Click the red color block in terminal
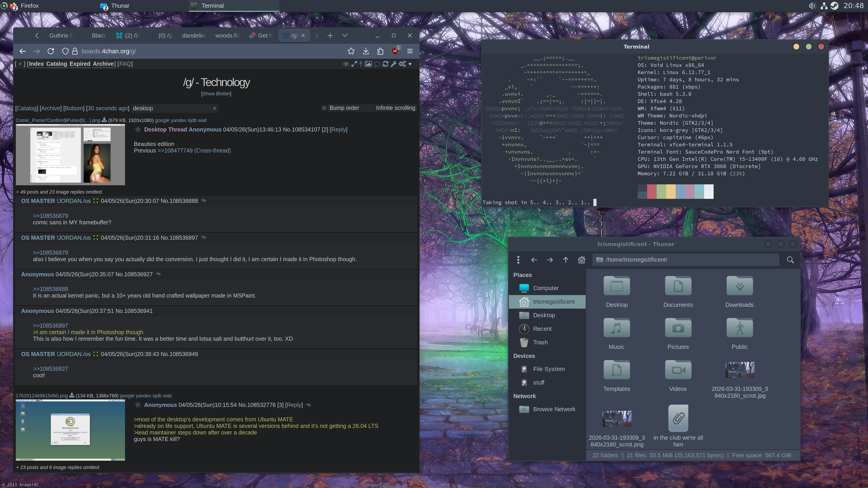868x488 pixels. (x=652, y=191)
